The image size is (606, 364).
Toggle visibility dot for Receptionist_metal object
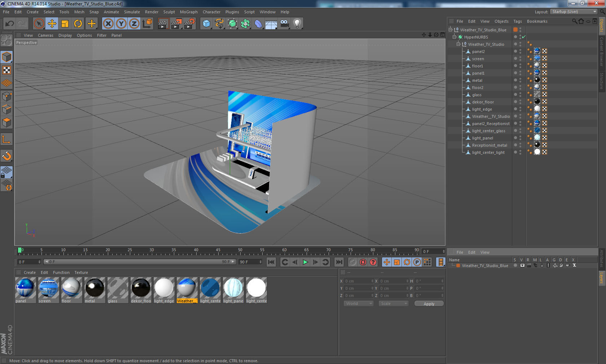pyautogui.click(x=520, y=145)
